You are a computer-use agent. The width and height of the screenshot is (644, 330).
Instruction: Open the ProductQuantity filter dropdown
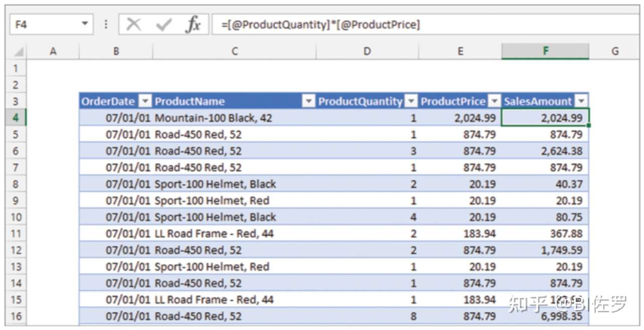pyautogui.click(x=411, y=101)
